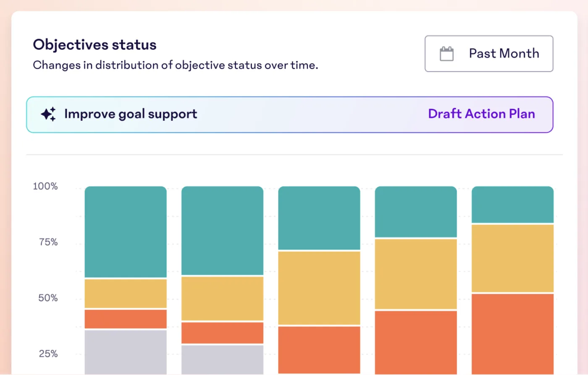Click the chart subtitle about distribution changes

(x=176, y=65)
